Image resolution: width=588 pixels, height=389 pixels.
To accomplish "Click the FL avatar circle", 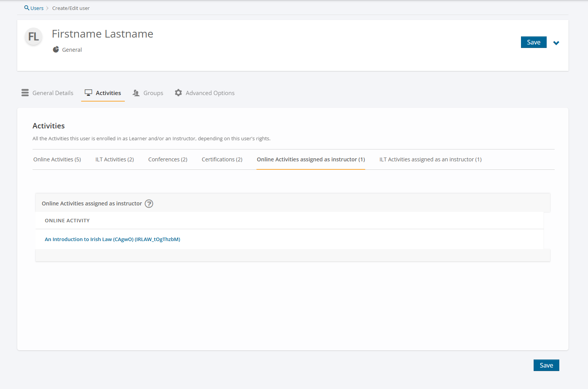I will pos(34,37).
